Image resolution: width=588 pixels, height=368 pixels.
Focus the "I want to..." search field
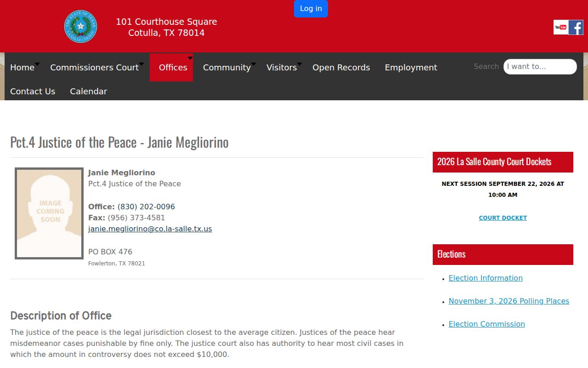(540, 67)
